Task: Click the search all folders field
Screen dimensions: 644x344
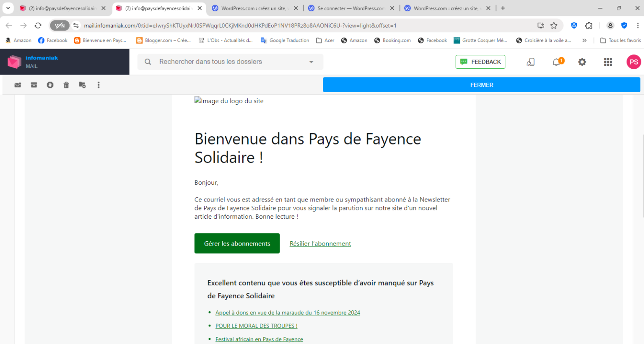Action: click(226, 62)
